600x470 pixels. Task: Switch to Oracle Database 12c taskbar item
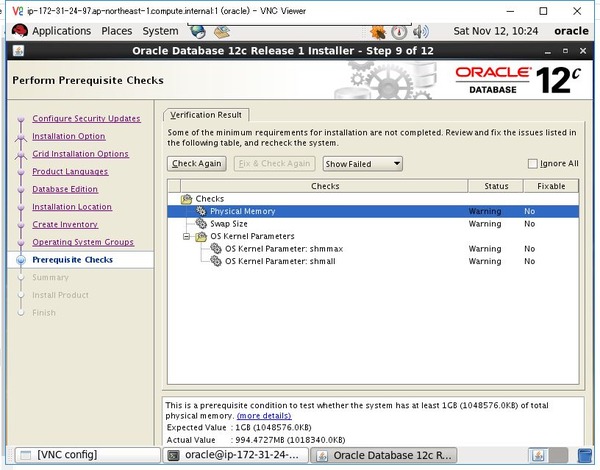point(383,455)
